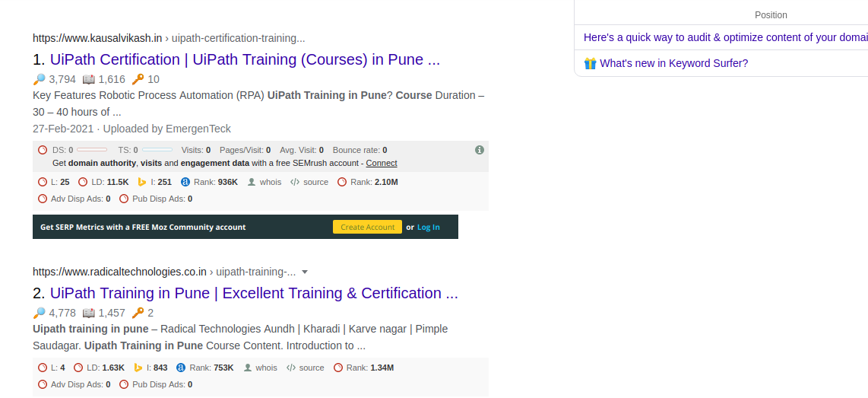The width and height of the screenshot is (868, 398).
Task: Click the book icon next to 1,616
Action: pyautogui.click(x=89, y=79)
